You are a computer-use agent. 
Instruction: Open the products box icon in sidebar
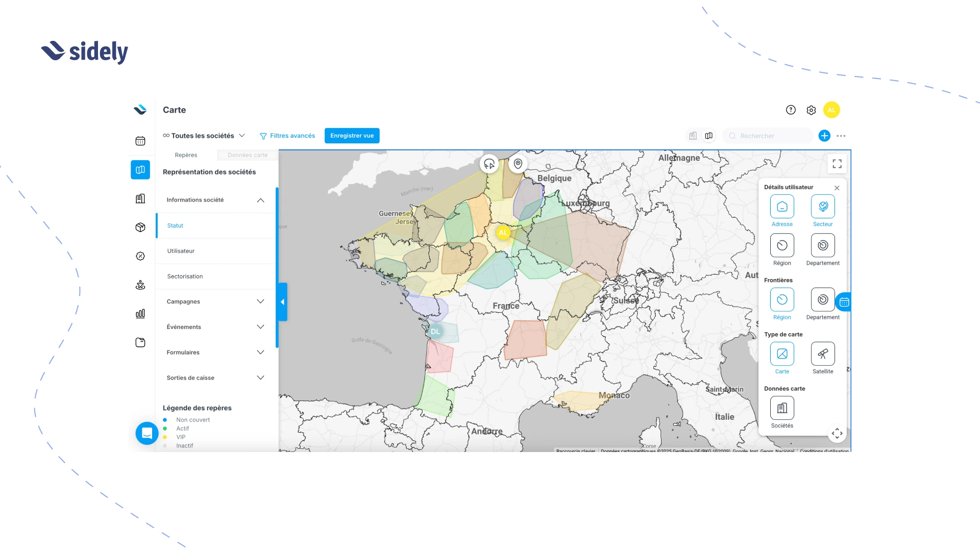click(x=140, y=228)
